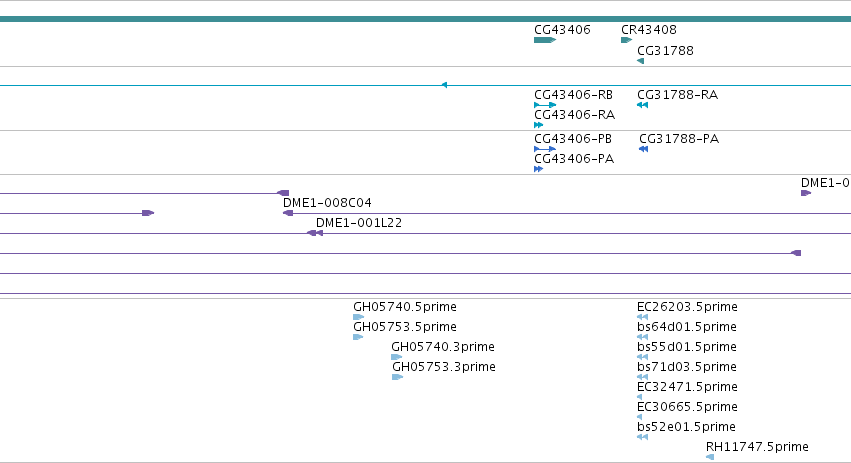This screenshot has height=463, width=851.
Task: Click the CG43406-PA protein glyph
Action: click(x=538, y=169)
